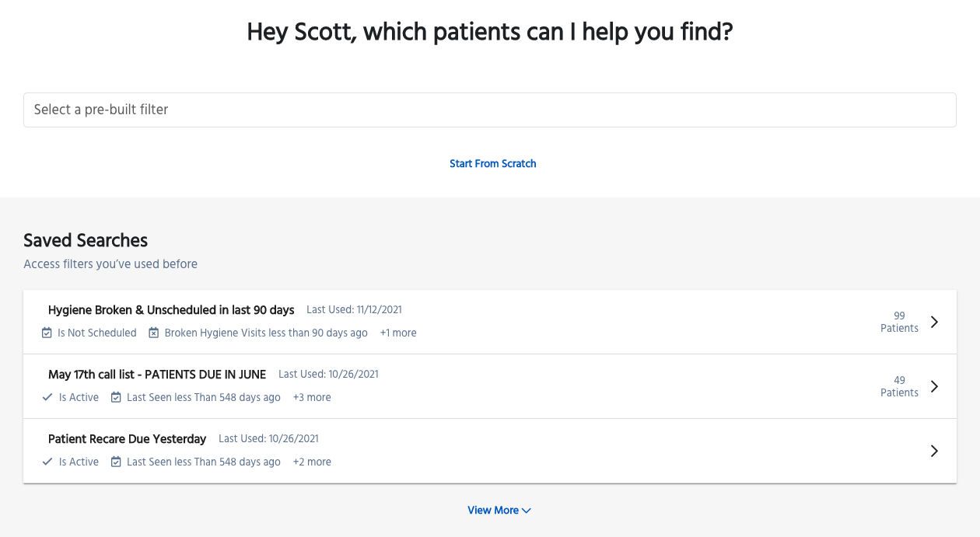Click the Start From Scratch link
The image size is (980, 537).
tap(493, 164)
